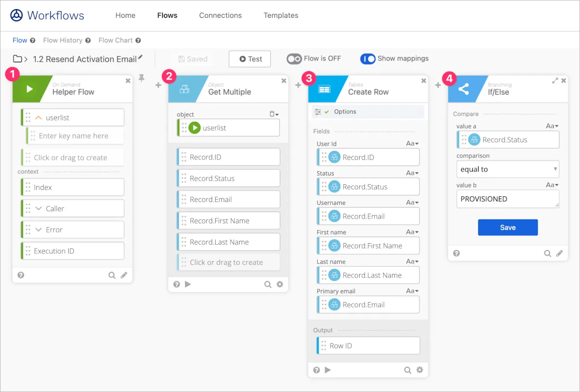The image size is (580, 392).
Task: Open gear settings in Get Multiple card
Action: pyautogui.click(x=280, y=284)
